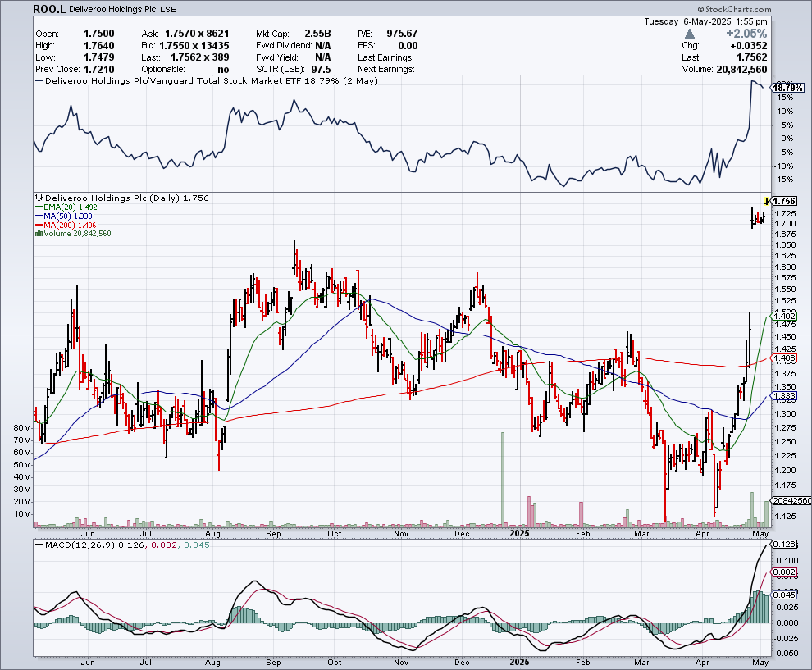This screenshot has width=812, height=670.
Task: Click the Last Earnings label
Action: tap(385, 57)
